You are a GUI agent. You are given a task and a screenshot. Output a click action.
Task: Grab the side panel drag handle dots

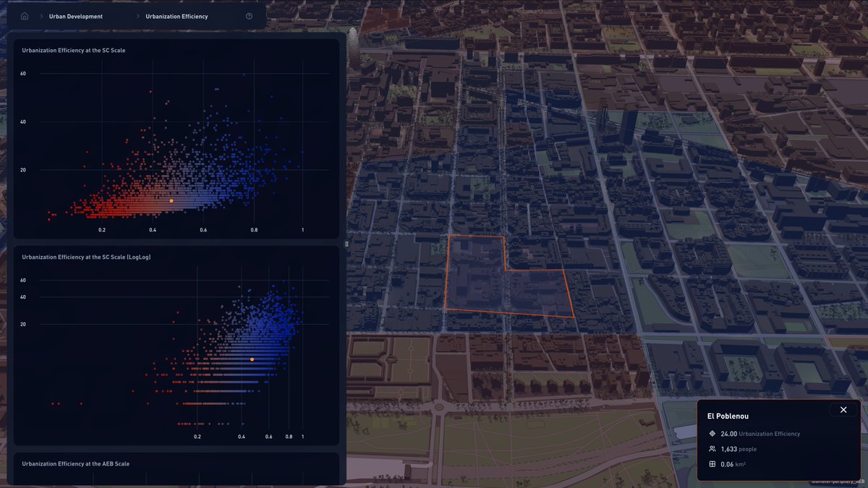coord(346,244)
